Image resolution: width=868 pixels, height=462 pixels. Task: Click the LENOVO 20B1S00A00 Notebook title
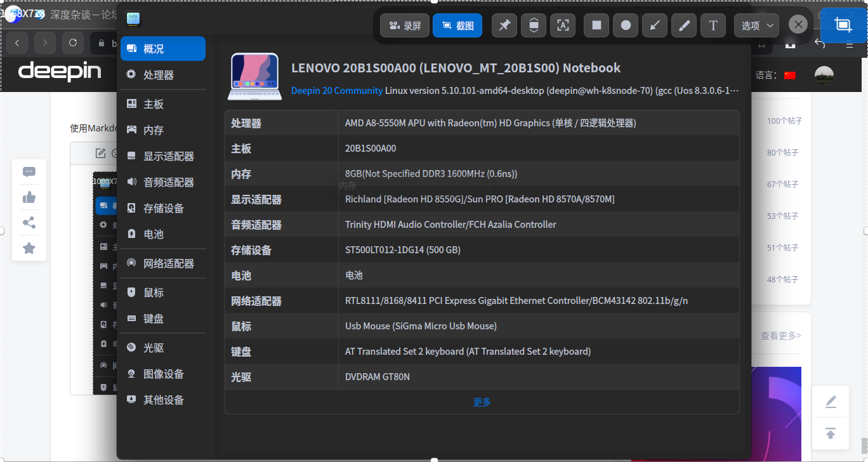click(456, 68)
